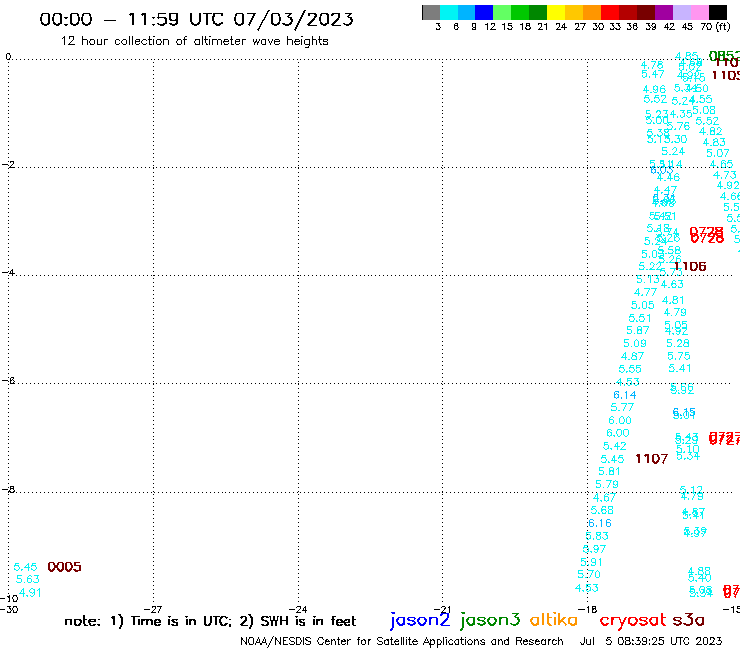
Task: Click the 'Jul 5 08:39:25 UTC 2023' timestamp
Action: (651, 641)
